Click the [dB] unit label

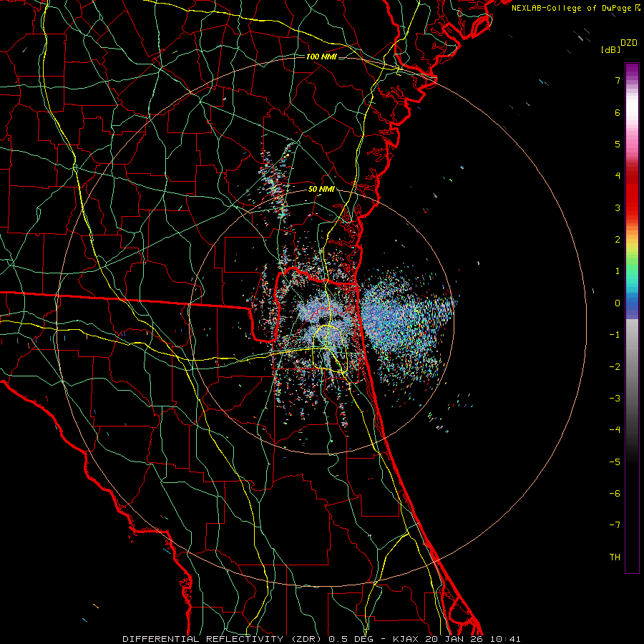610,50
